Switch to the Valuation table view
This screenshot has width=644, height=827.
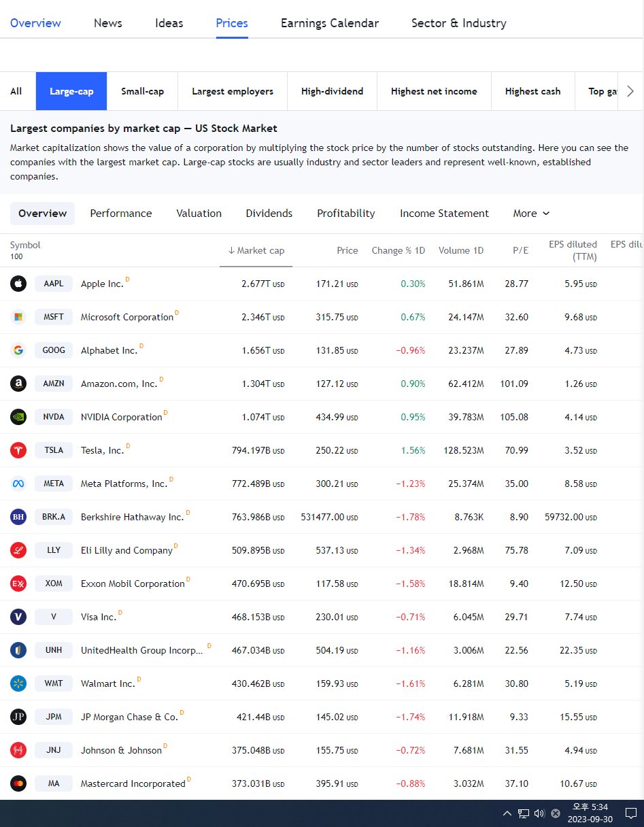[x=199, y=214]
